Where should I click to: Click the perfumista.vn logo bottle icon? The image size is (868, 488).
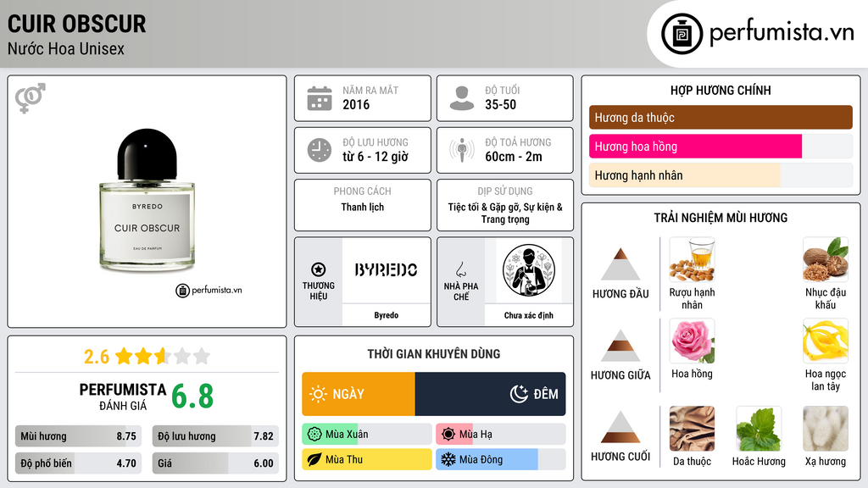click(x=682, y=34)
